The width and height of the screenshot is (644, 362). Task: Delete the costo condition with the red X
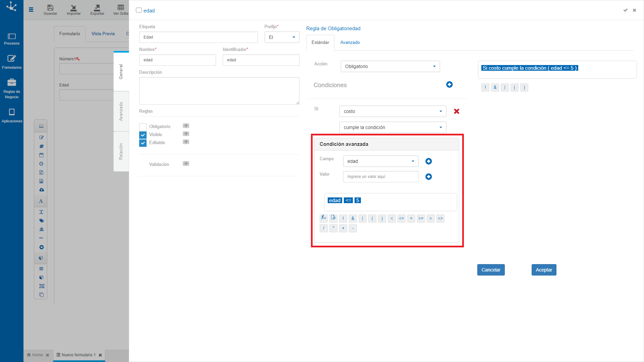[457, 111]
